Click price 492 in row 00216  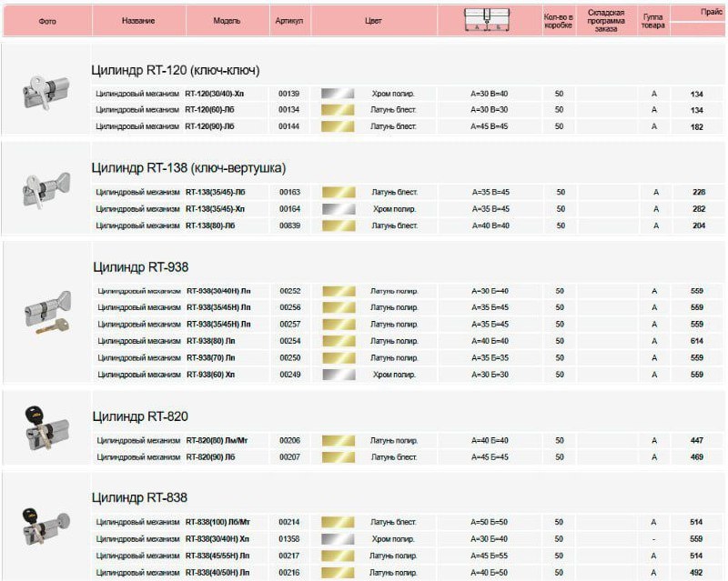(696, 573)
